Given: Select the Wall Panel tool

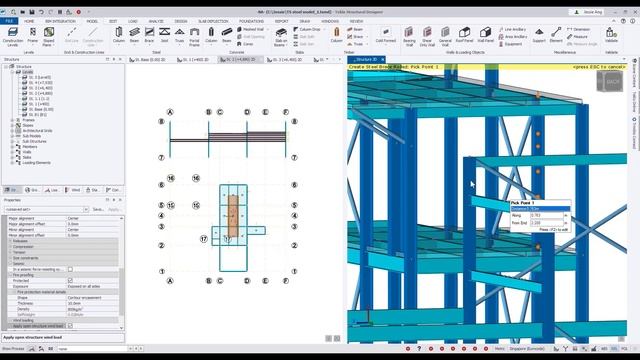Looking at the screenshot, I should (485, 35).
